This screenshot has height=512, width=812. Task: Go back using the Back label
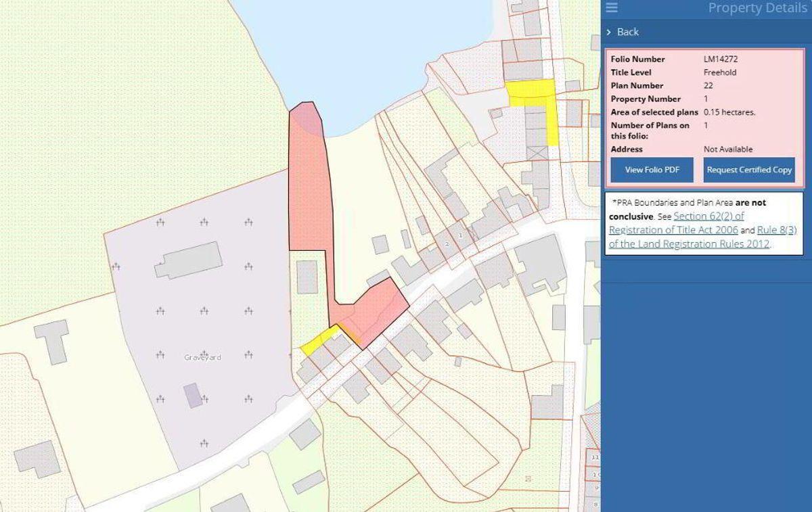coord(627,32)
